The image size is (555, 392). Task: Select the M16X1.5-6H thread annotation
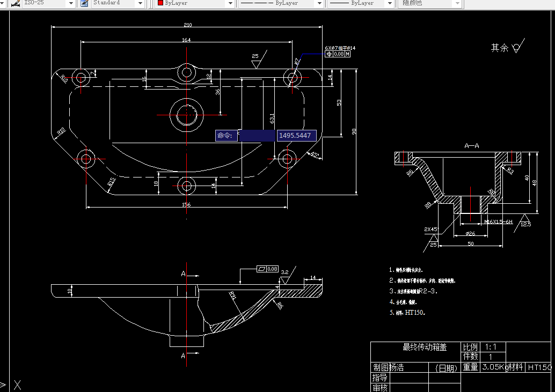498,221
